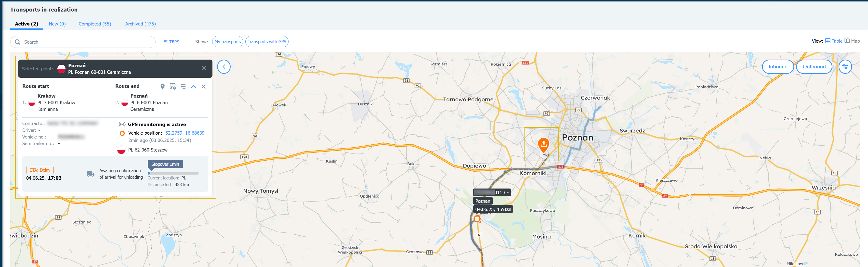Toggle the Outbound map filter
This screenshot has height=267, width=868.
(814, 67)
